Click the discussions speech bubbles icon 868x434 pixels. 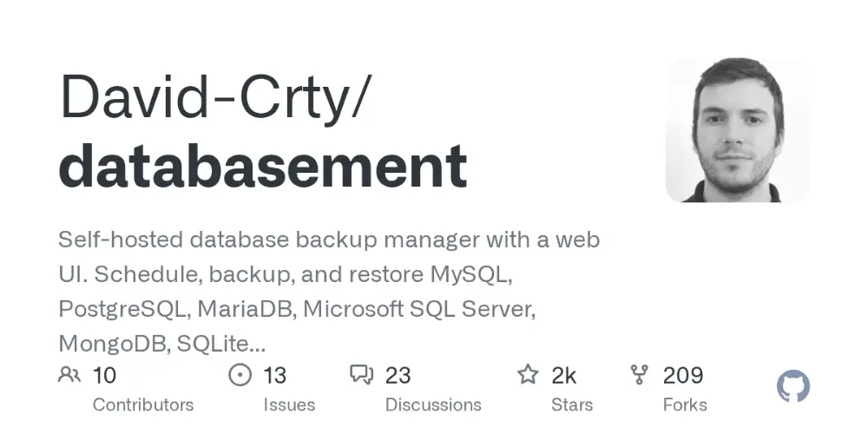(362, 375)
